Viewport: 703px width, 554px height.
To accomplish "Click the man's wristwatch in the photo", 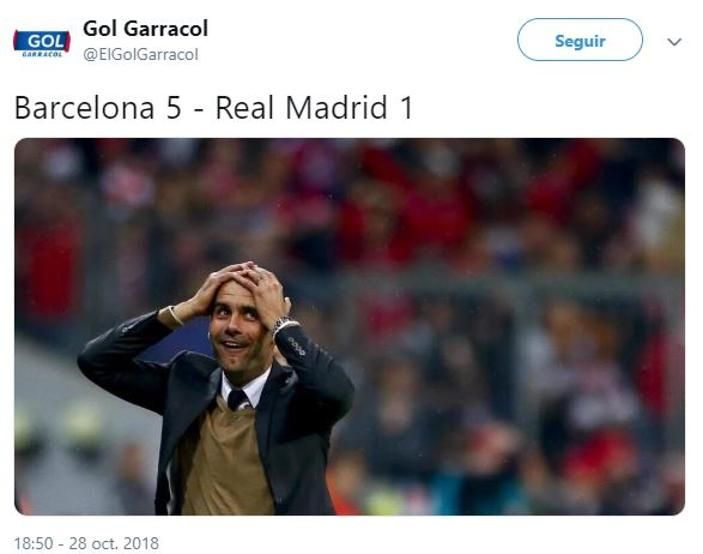I will (x=283, y=324).
